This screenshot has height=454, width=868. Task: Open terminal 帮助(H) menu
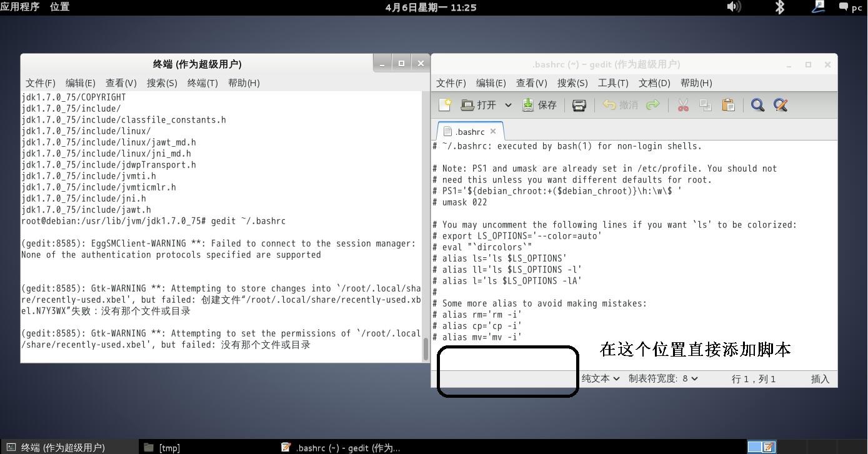coord(244,83)
